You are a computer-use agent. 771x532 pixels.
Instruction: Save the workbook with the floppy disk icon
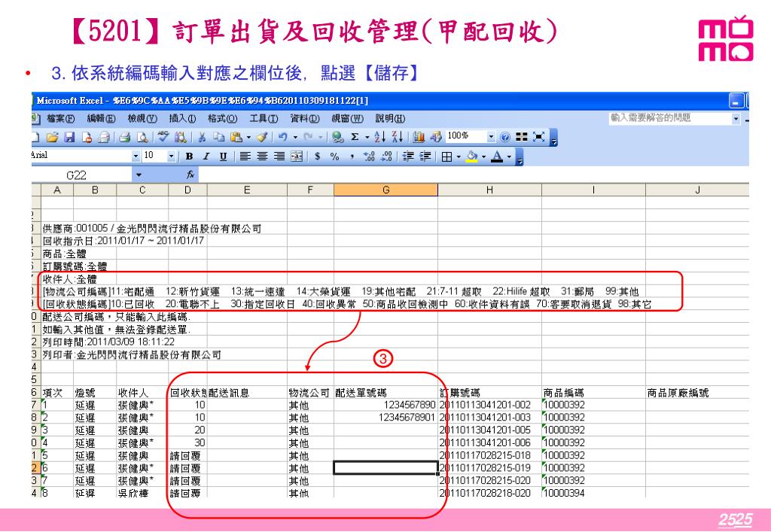click(69, 137)
